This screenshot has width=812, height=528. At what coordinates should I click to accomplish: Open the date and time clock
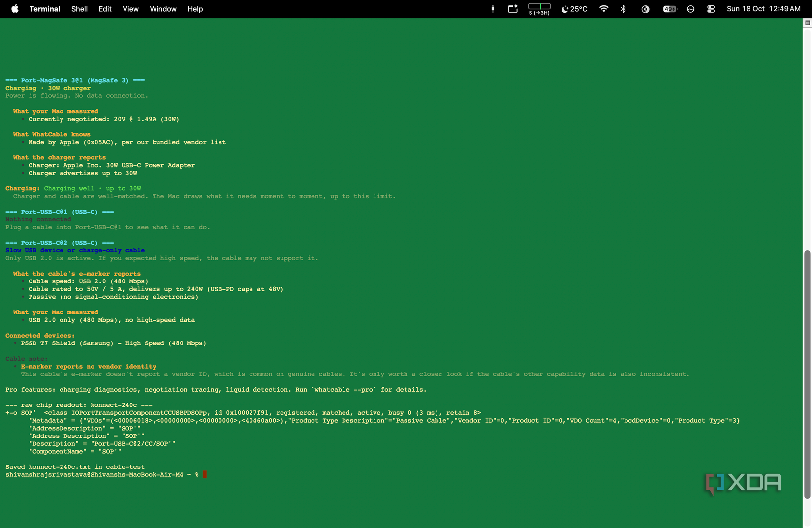click(x=763, y=9)
